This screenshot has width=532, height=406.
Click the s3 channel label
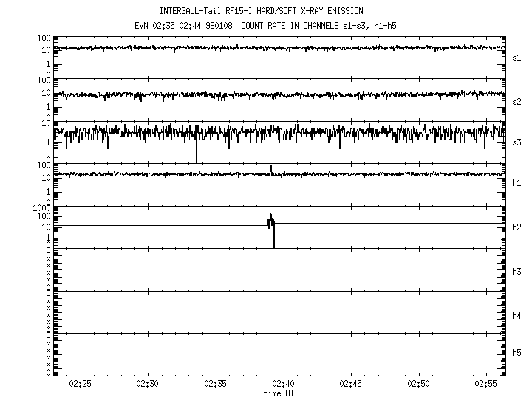tap(517, 142)
